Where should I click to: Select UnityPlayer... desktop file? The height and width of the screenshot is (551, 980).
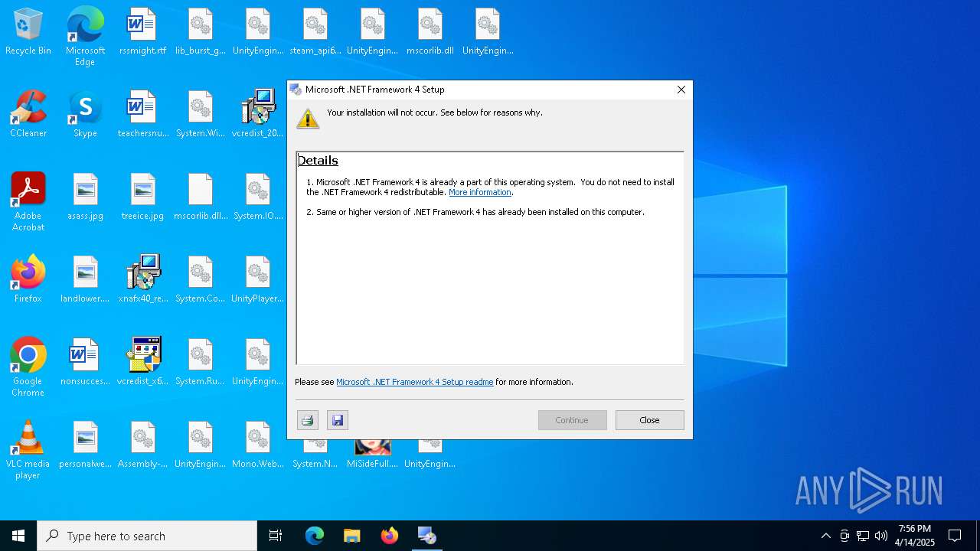click(x=258, y=279)
